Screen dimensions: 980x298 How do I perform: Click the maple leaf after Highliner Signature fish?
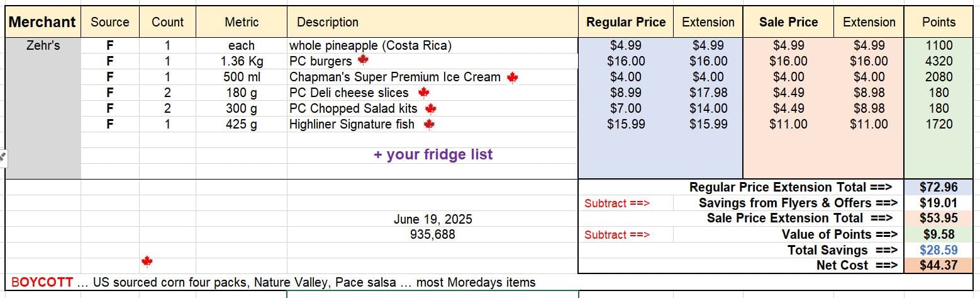[x=429, y=124]
